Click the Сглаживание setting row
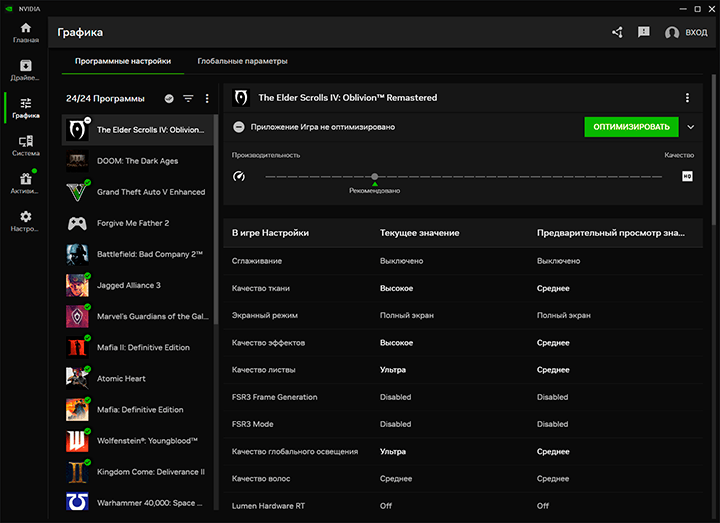This screenshot has height=523, width=720. pyautogui.click(x=463, y=261)
